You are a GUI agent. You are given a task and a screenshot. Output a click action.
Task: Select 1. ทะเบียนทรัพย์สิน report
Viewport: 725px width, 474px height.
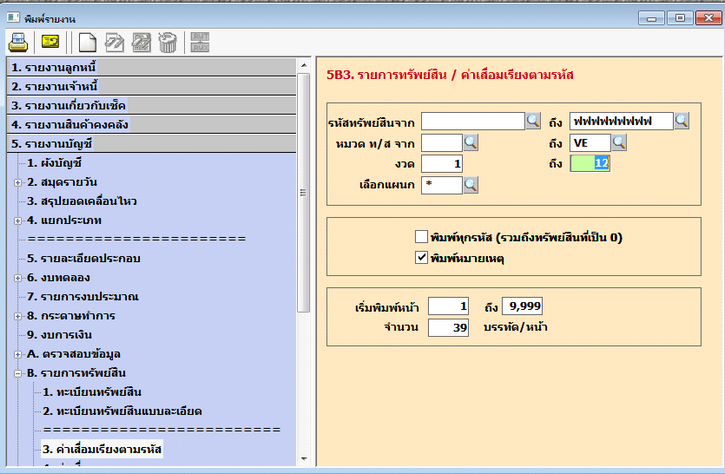point(94,392)
